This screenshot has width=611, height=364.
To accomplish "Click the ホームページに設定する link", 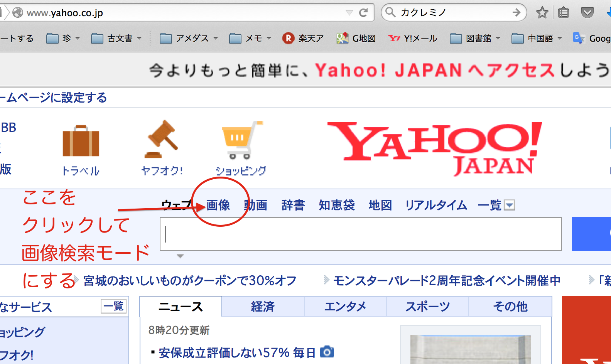I will tap(53, 98).
